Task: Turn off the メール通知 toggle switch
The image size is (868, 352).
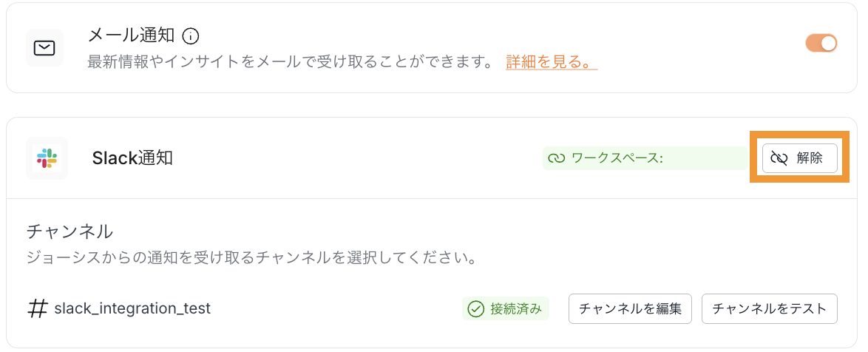Action: tap(821, 43)
